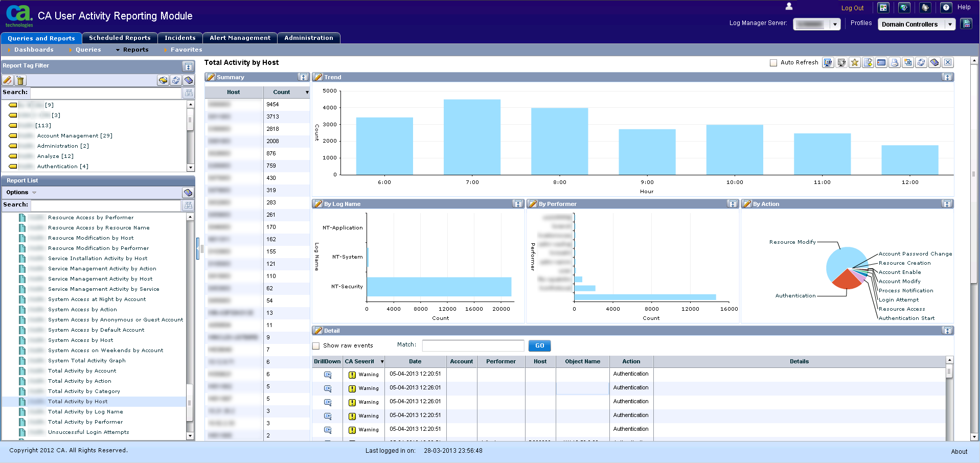The width and height of the screenshot is (980, 463).
Task: Open the Options dropdown in Report List
Action: tap(21, 193)
